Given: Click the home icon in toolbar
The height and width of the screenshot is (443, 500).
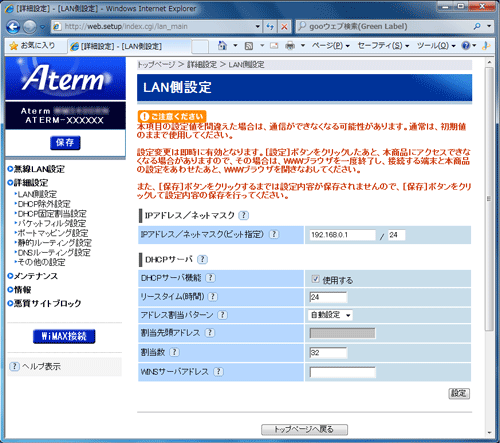Looking at the screenshot, I should click(x=222, y=46).
